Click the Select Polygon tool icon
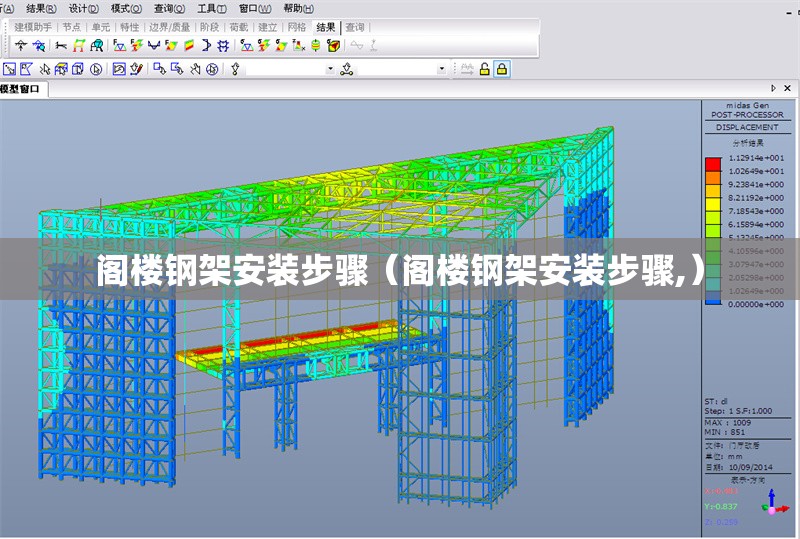 (x=26, y=69)
